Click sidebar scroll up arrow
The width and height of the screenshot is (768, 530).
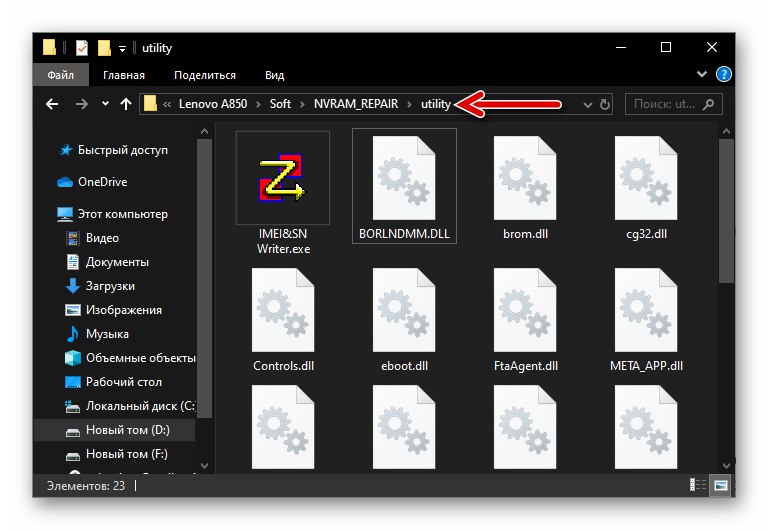tap(204, 131)
